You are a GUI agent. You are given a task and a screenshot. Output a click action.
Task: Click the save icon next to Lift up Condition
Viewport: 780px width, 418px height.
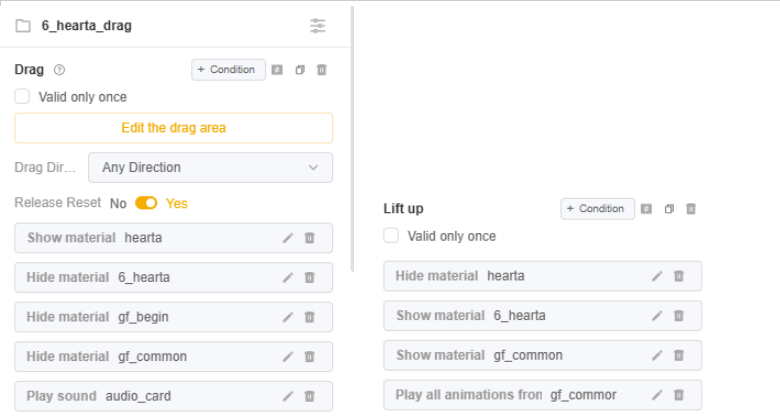point(646,209)
